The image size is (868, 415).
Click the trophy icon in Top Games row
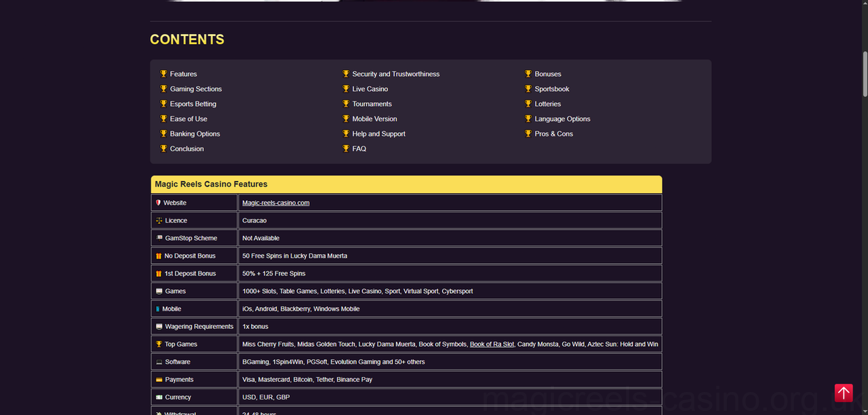[159, 344]
